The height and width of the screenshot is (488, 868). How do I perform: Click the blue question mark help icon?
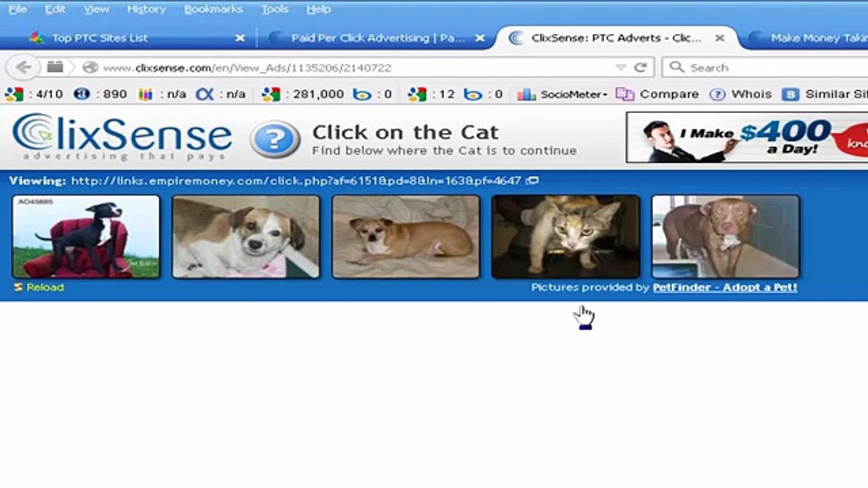pos(275,140)
